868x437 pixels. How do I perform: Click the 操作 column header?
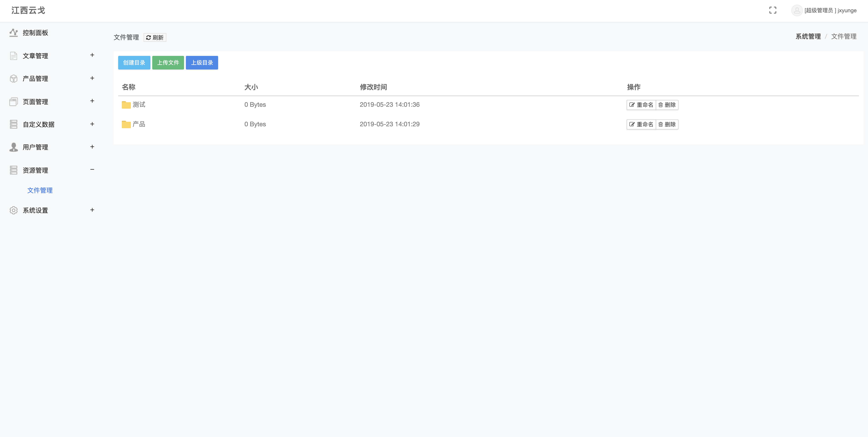[x=634, y=87]
